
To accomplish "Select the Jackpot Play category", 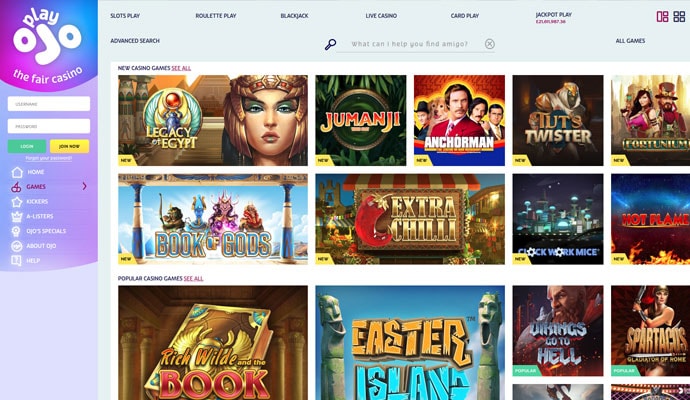I will click(554, 15).
